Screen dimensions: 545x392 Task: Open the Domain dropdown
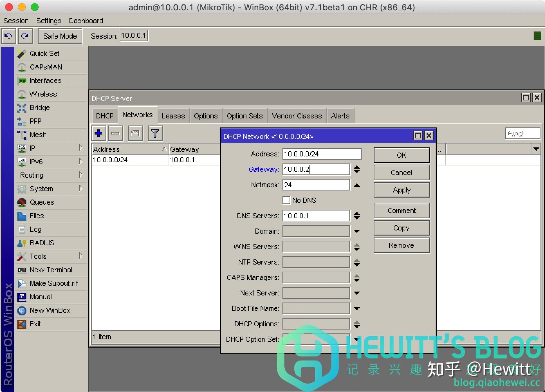tap(356, 231)
